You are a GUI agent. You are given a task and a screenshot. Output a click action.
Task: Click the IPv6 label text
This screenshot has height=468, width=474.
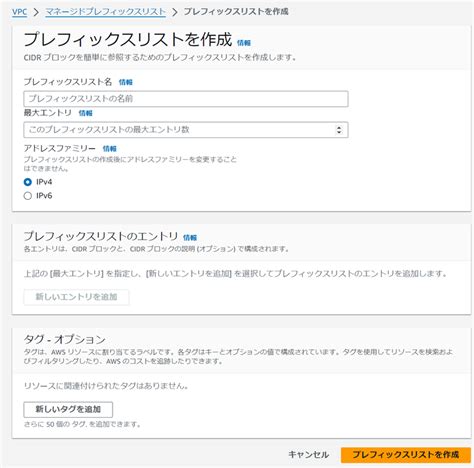click(44, 196)
